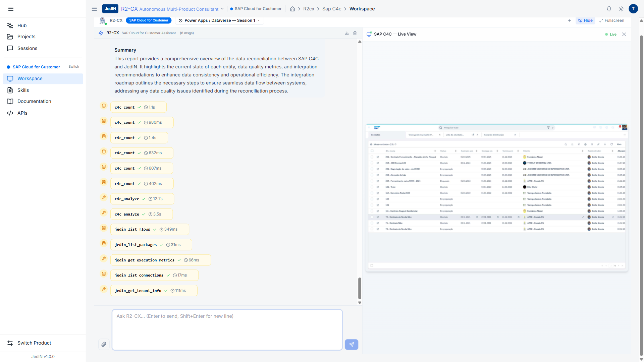The width and height of the screenshot is (644, 362).
Task: Expand R2-CX product consultant dropdown
Action: [x=222, y=9]
